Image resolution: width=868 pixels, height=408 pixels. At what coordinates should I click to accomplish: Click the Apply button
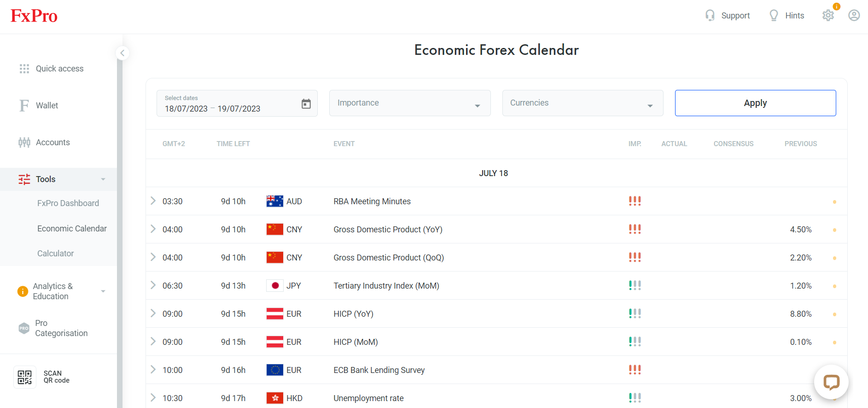click(755, 103)
